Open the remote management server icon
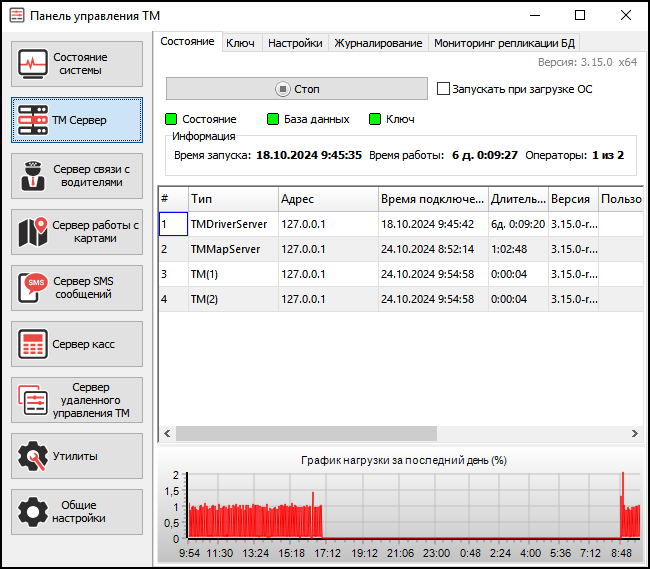650x569 pixels. point(33,400)
